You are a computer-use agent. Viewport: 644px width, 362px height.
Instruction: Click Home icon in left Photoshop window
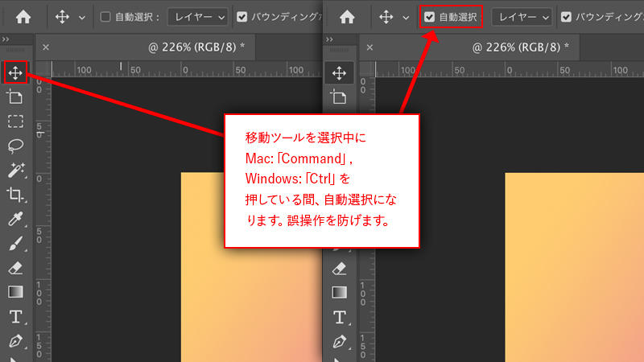[23, 17]
